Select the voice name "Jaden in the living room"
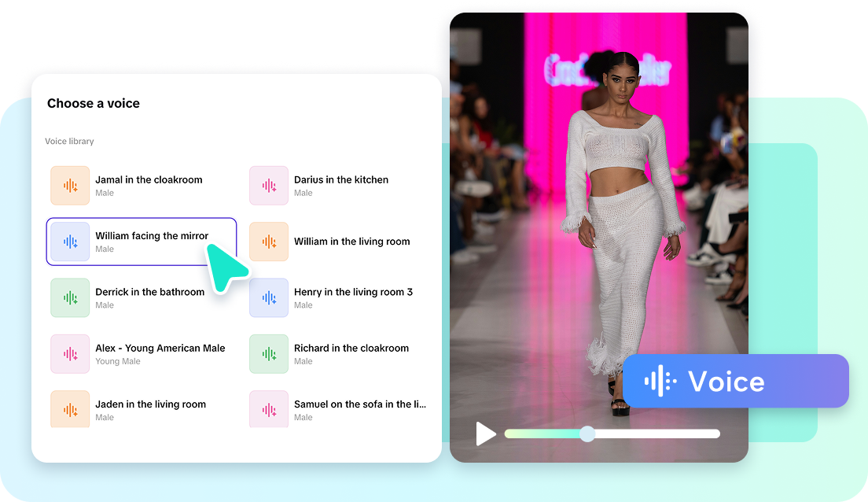Screen dimensions: 868x502 151,404
